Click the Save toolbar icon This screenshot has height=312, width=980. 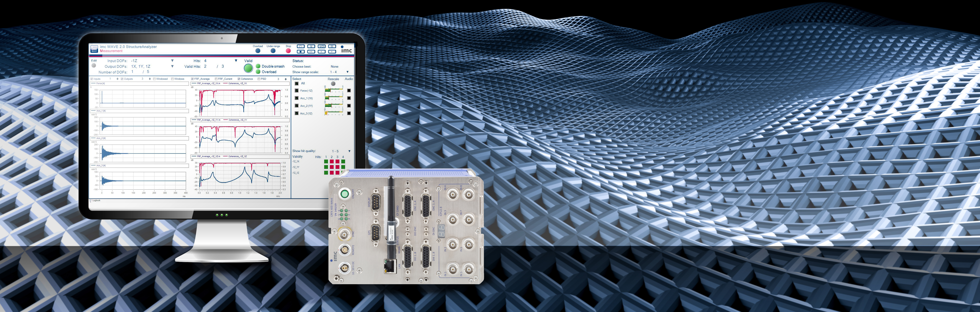[x=311, y=47]
